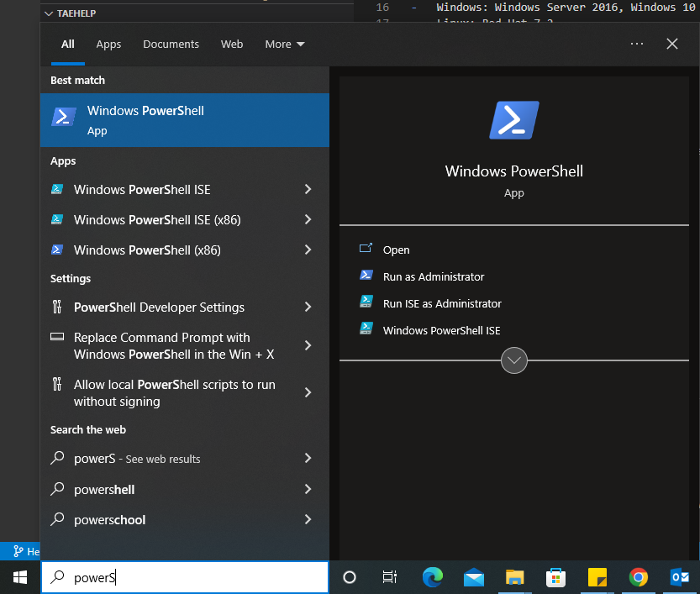
Task: Click the Replace Command Prompt setting icon
Action: point(57,337)
